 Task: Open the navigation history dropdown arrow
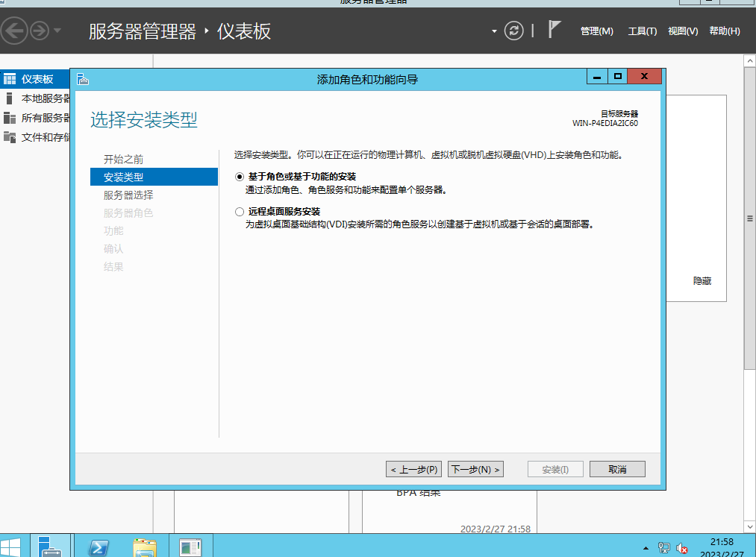point(57,31)
